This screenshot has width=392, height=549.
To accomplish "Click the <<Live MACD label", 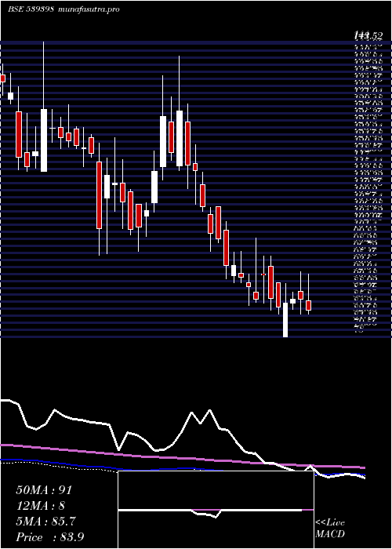I will click(x=330, y=529).
